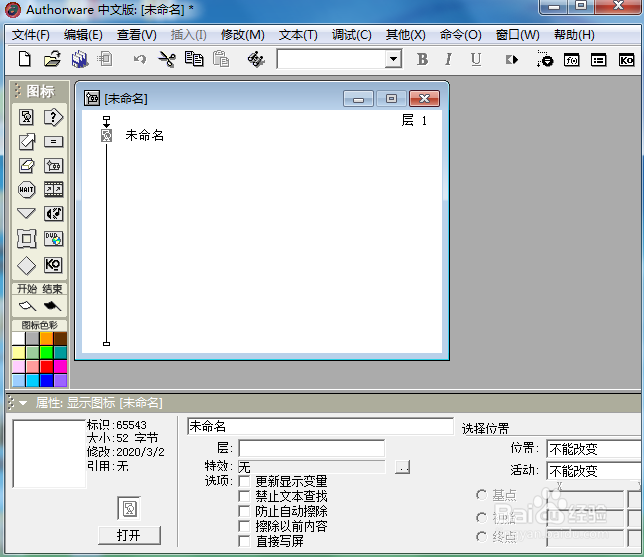644x557 pixels.
Task: Enable 直接写屏 checkbox
Action: click(244, 541)
